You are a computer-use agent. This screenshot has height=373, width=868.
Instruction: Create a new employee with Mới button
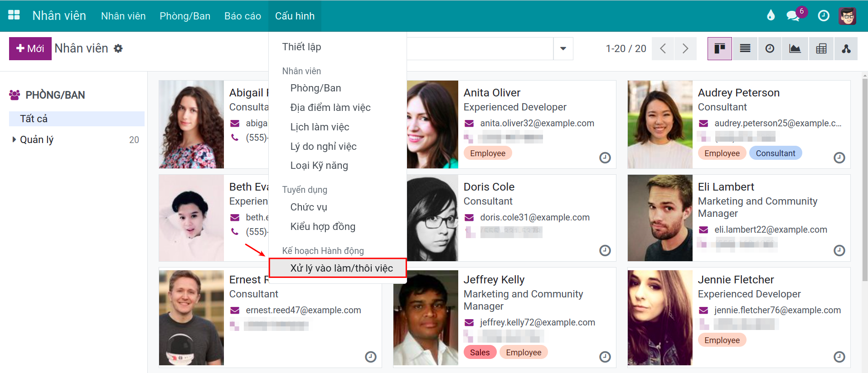pyautogui.click(x=30, y=48)
